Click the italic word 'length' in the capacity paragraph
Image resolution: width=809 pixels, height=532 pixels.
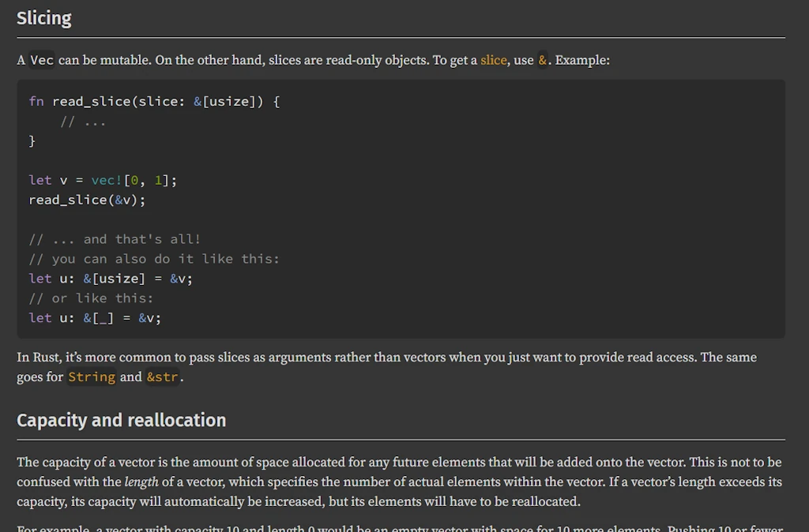(x=141, y=481)
